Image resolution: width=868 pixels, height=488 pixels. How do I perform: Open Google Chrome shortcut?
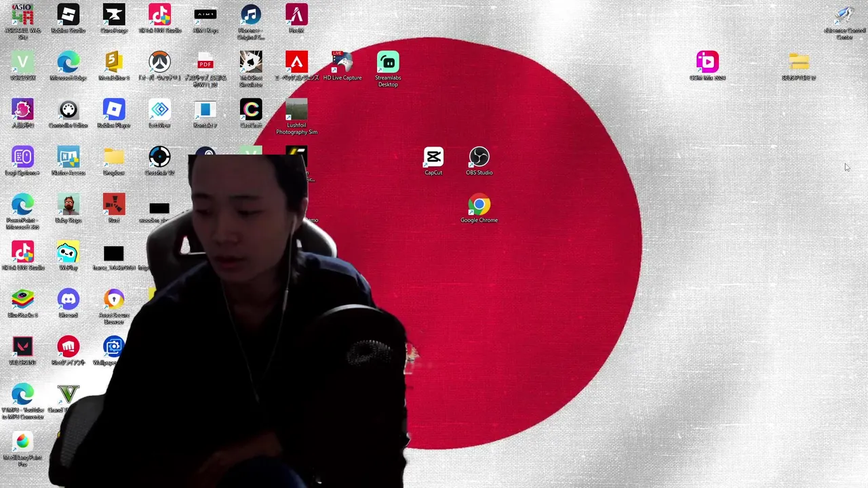pyautogui.click(x=479, y=209)
